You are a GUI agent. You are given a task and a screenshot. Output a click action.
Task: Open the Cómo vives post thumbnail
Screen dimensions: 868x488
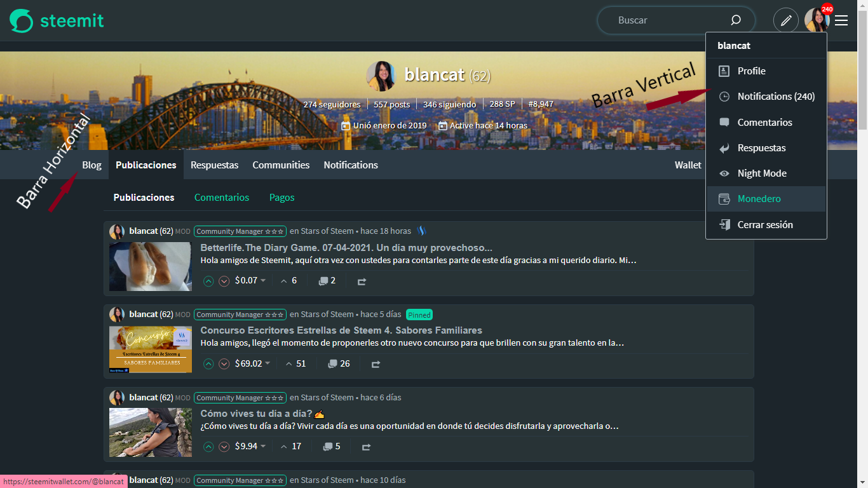click(x=151, y=432)
